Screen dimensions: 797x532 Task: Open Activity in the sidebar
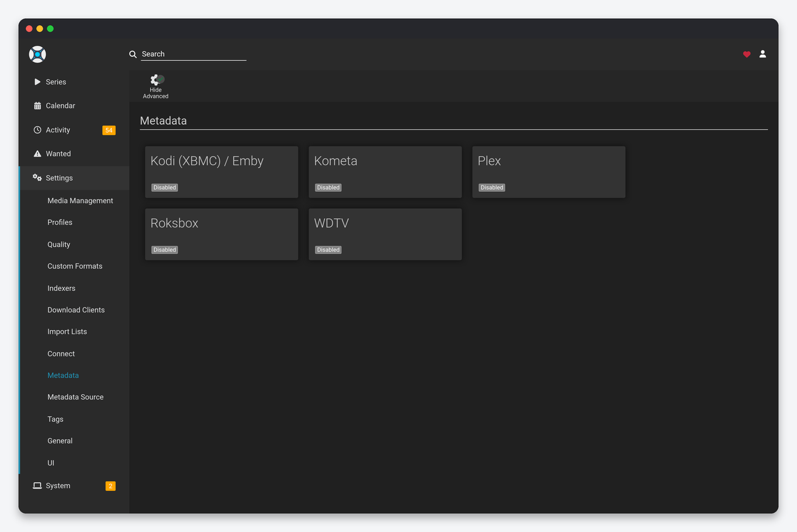tap(74, 130)
